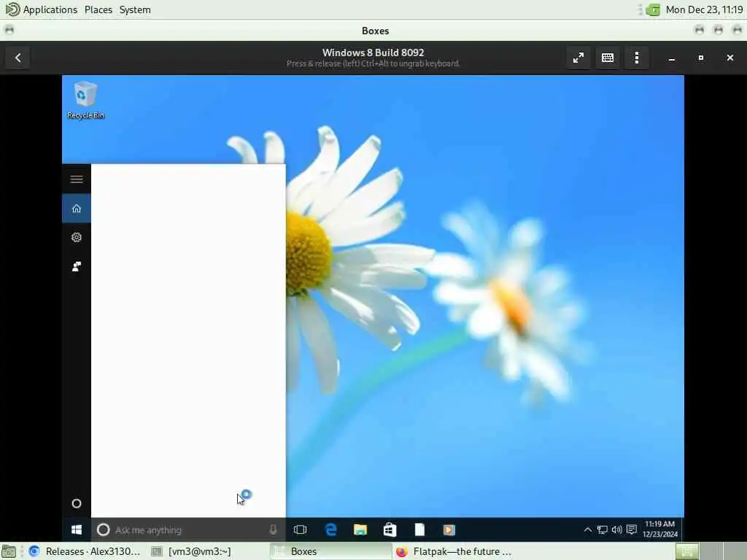Open the volume speaker icon in tray
This screenshot has width=747, height=560.
[x=616, y=529]
